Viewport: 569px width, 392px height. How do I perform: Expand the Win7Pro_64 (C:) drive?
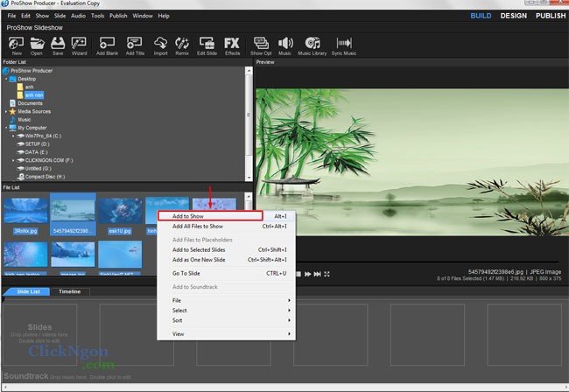point(13,136)
